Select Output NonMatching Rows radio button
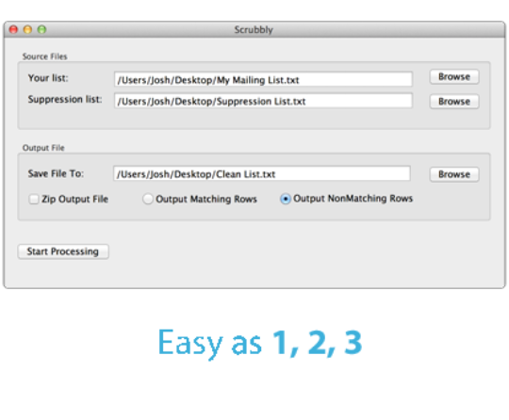The width and height of the screenshot is (509, 420). (x=286, y=199)
